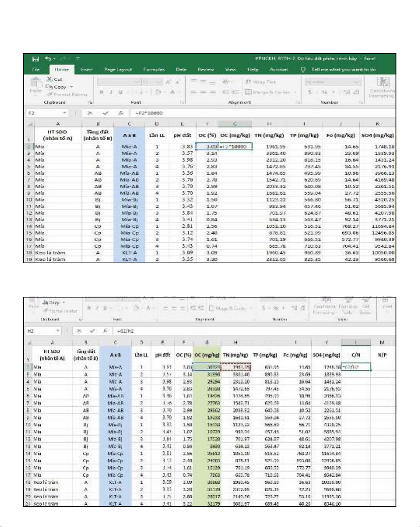Open the Page Layout ribbon tab
This screenshot has height=527, width=420.
118,70
